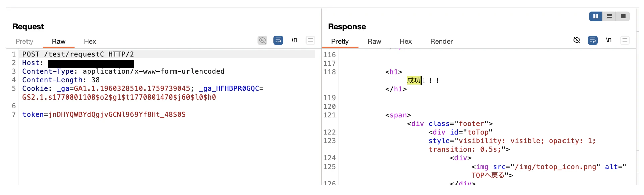This screenshot has height=195, width=644.
Task: Click highlighted 成功 text in response
Action: (414, 80)
